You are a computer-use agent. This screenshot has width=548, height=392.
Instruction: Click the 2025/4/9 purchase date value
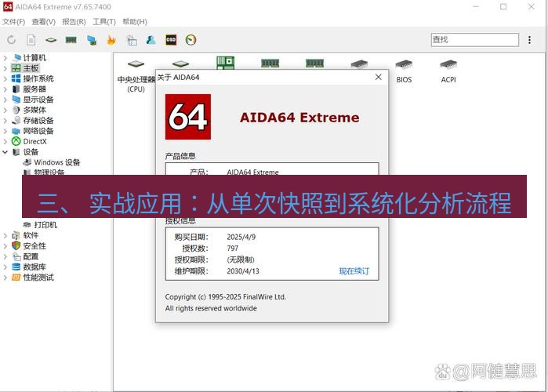pyautogui.click(x=241, y=237)
